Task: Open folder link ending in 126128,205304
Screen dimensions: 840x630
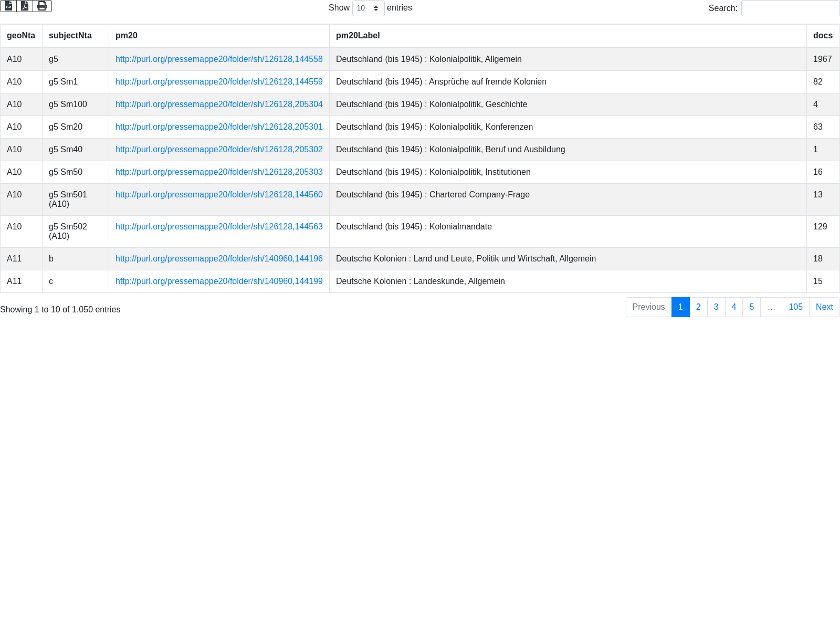Action: (x=219, y=104)
